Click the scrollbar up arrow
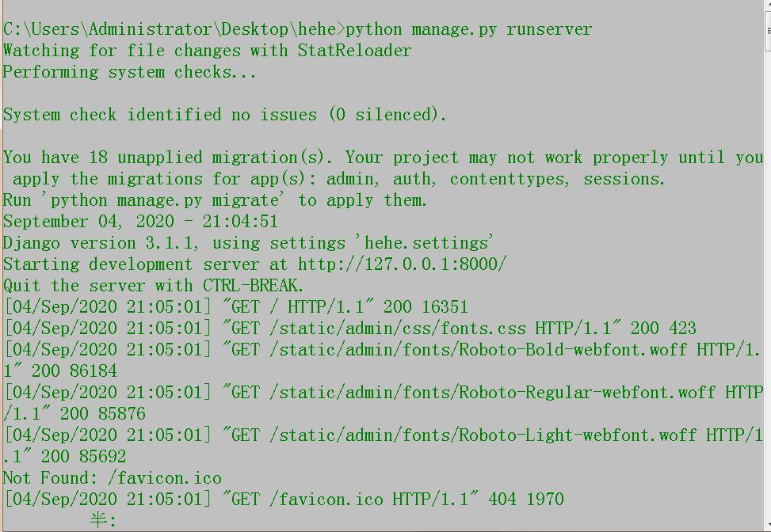Image resolution: width=771 pixels, height=532 pixels. 768,5
